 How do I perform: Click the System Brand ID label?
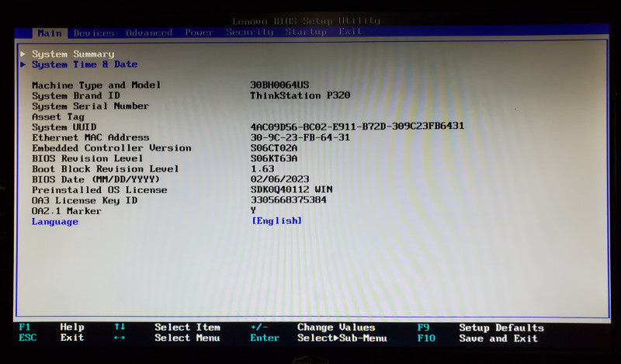75,95
